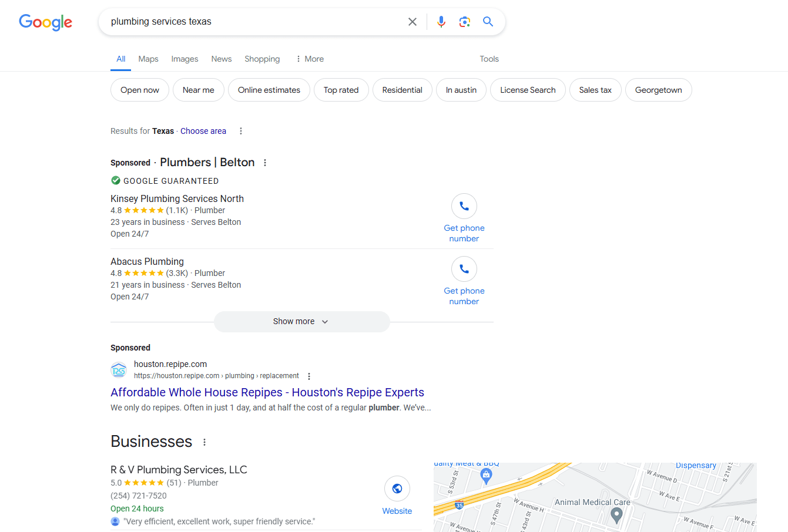Open Google Lens image search icon
This screenshot has width=788, height=532.
coord(465,22)
